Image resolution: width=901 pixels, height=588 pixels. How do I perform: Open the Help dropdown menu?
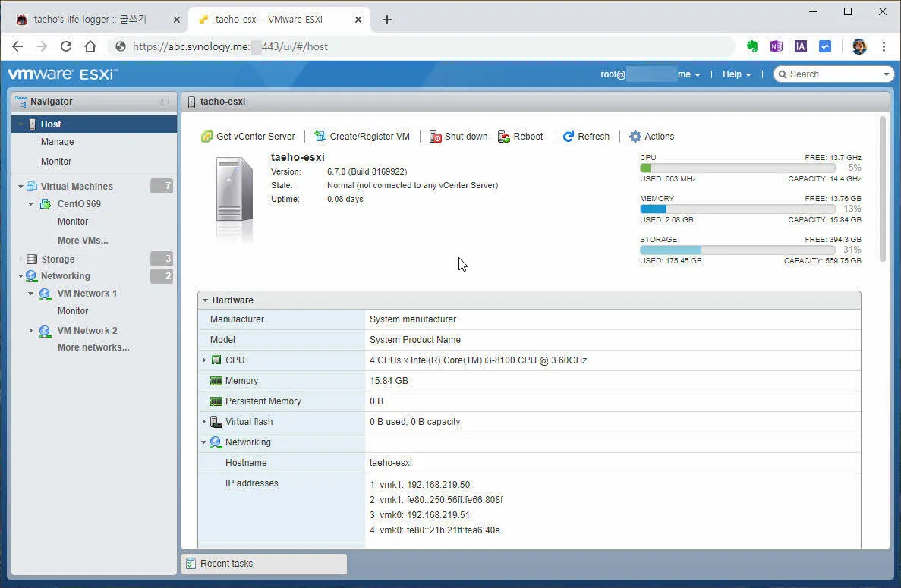[736, 74]
